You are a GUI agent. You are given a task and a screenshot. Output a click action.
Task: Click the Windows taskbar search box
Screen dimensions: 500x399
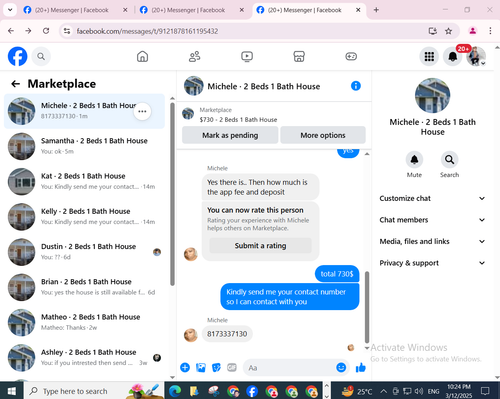pos(93,391)
